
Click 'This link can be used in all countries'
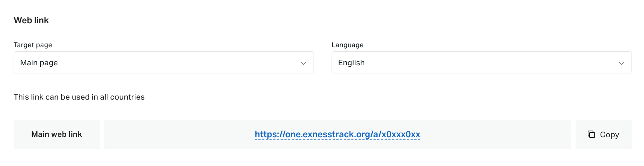coord(79,97)
